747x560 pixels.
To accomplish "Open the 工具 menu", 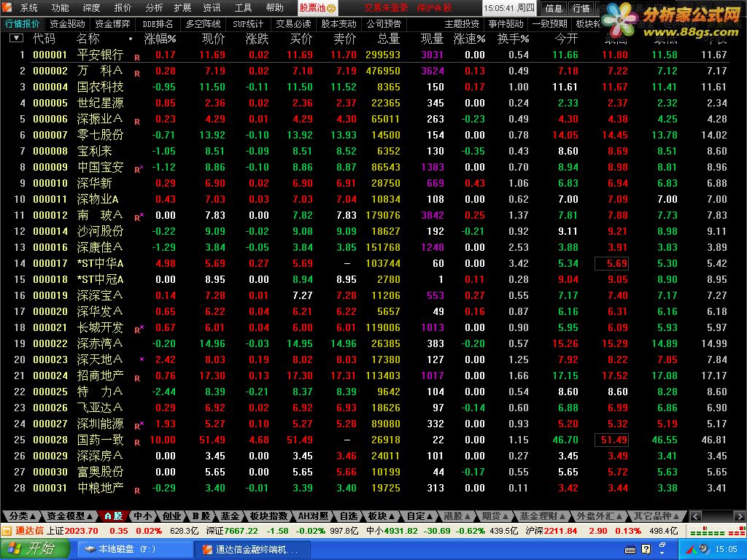I will [x=243, y=8].
